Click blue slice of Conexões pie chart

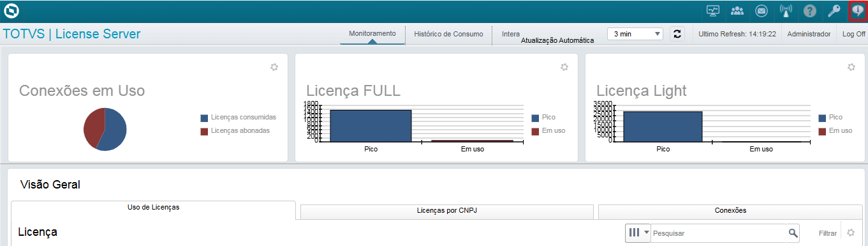point(115,131)
